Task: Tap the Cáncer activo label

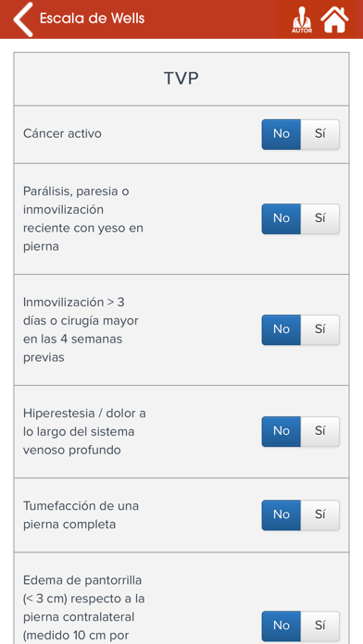Action: (62, 134)
